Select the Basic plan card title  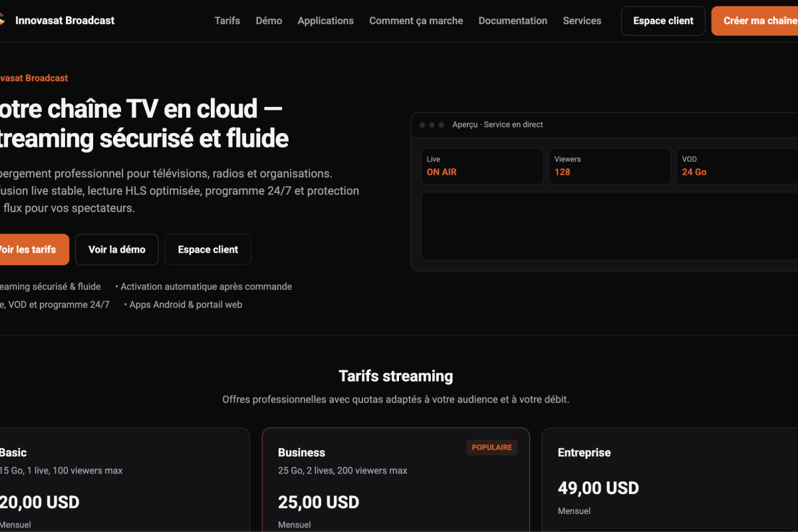point(13,452)
